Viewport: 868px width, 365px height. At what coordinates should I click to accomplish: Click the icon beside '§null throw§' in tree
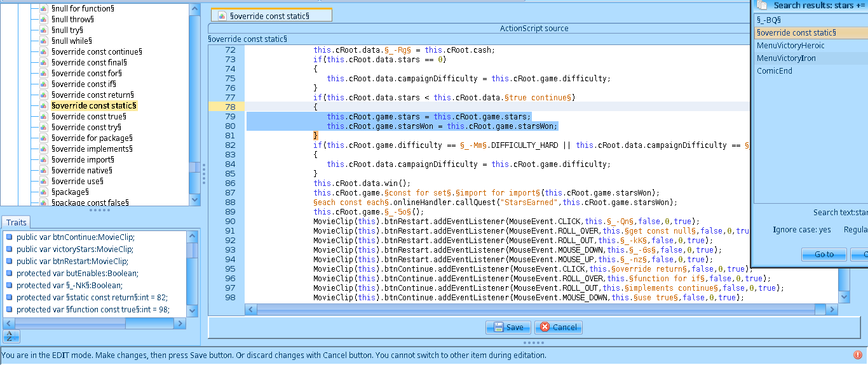[x=43, y=19]
